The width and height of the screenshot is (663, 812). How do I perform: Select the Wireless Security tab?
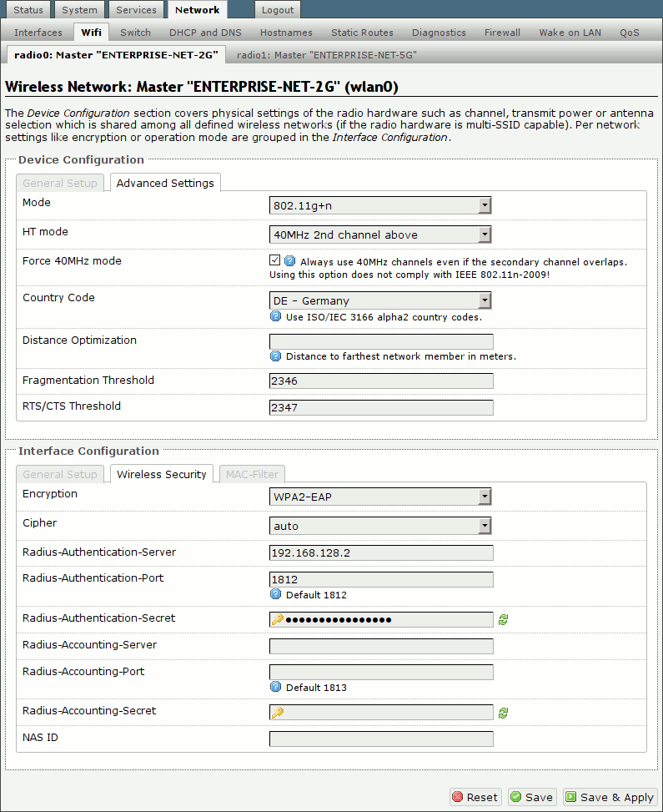[x=162, y=474]
